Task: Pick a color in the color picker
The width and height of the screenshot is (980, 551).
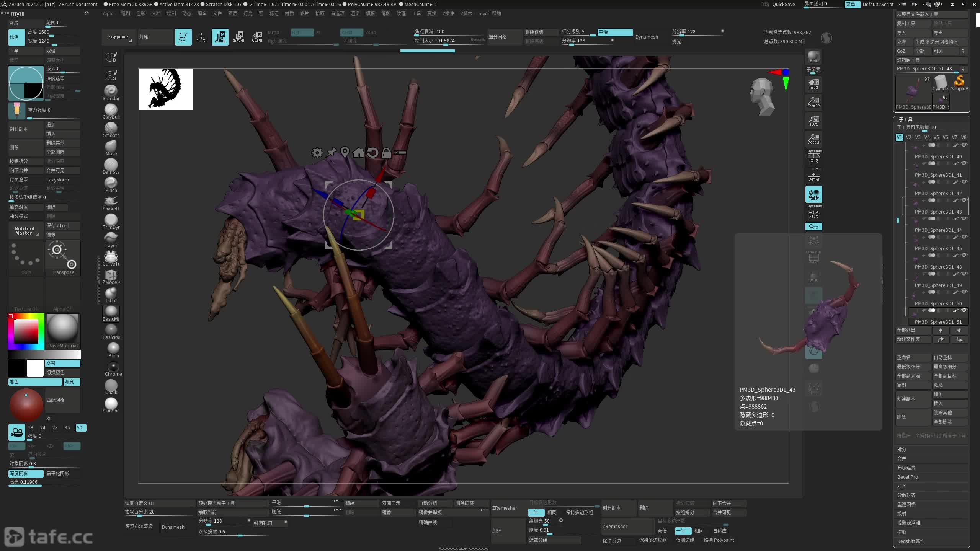Action: (x=26, y=331)
